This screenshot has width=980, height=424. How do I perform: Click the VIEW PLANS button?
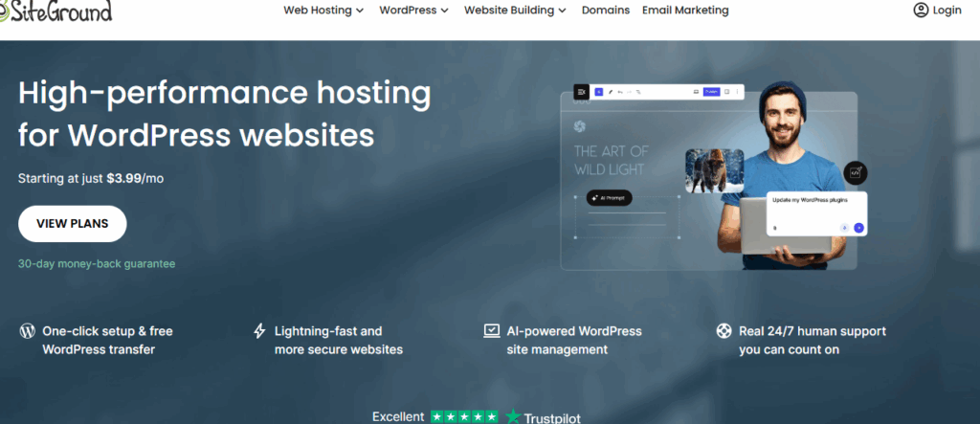coord(73,224)
